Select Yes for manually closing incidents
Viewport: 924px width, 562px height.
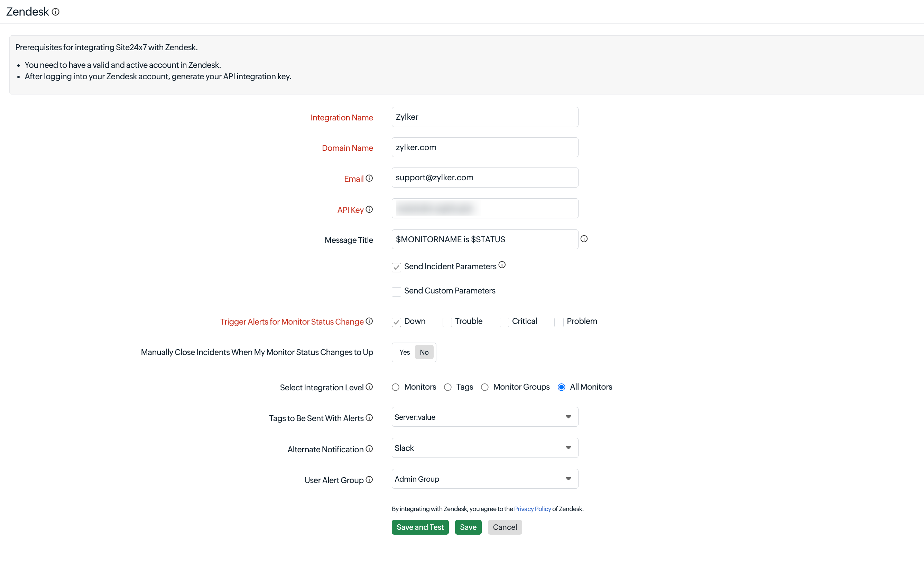[404, 352]
